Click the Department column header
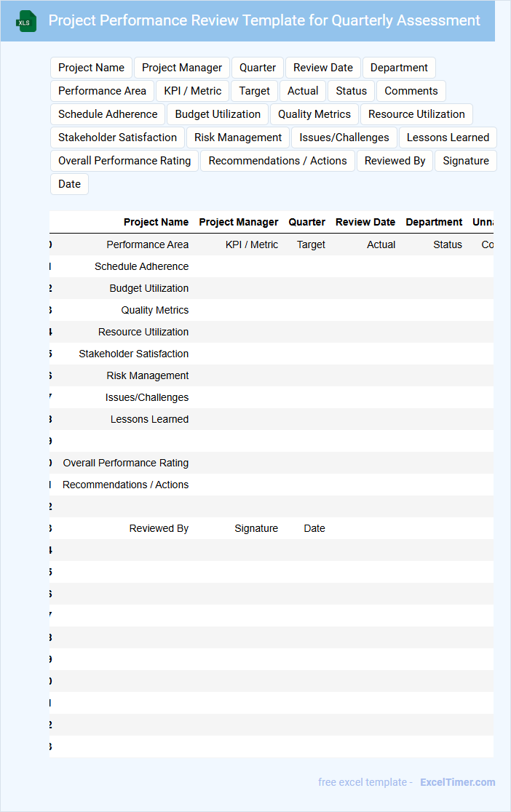 (434, 222)
